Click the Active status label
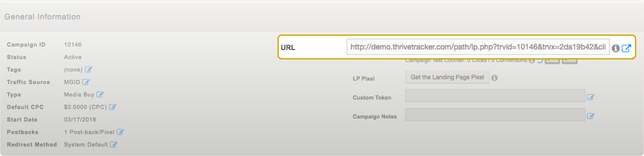This screenshot has width=644, height=156. click(72, 57)
